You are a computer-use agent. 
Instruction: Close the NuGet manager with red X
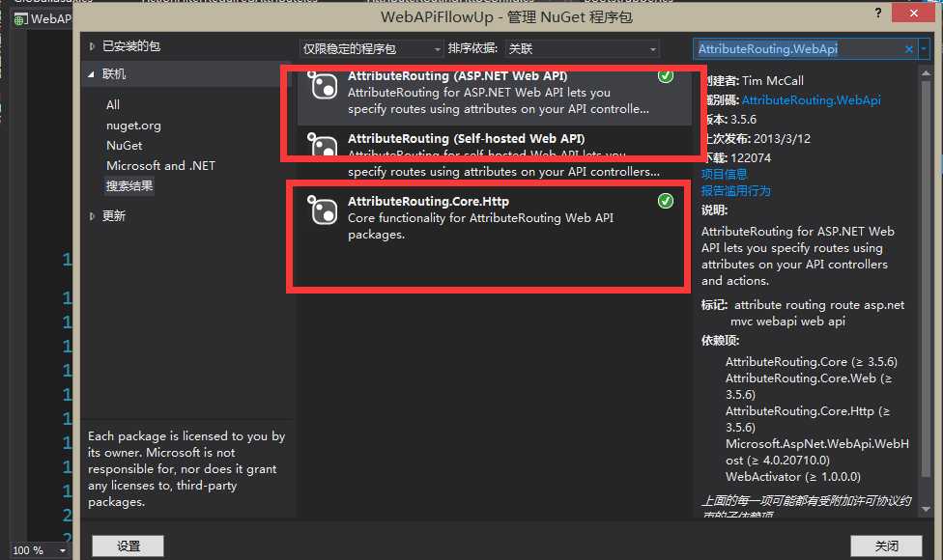[914, 13]
